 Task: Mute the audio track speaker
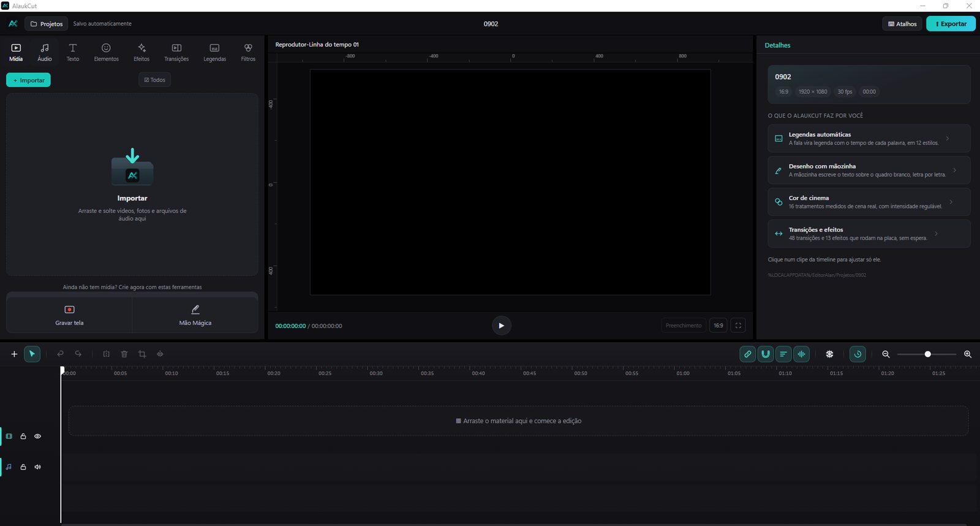[37, 467]
